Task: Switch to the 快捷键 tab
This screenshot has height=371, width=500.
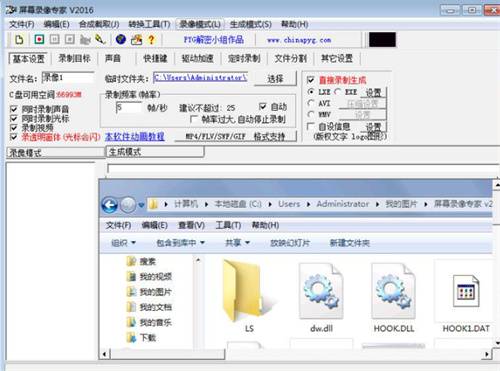Action: (155, 58)
